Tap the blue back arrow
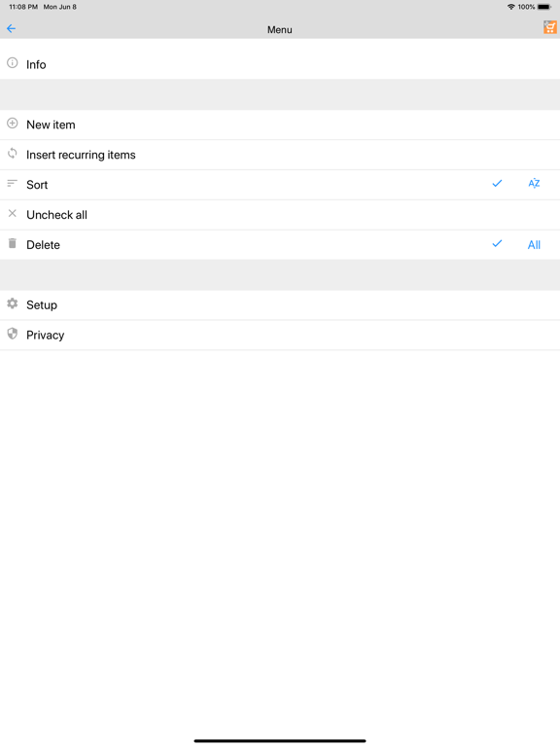 pyautogui.click(x=12, y=29)
